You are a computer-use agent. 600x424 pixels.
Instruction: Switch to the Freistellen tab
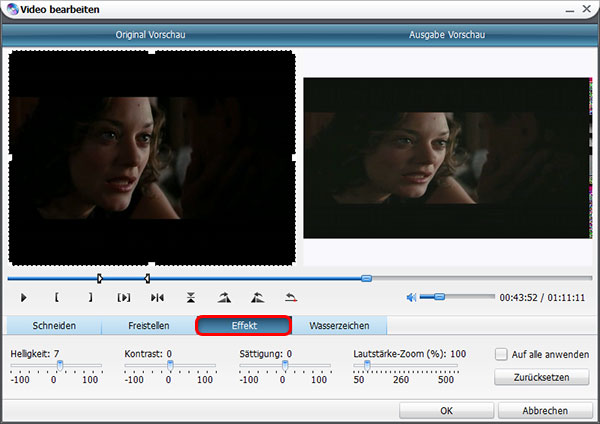coord(148,326)
